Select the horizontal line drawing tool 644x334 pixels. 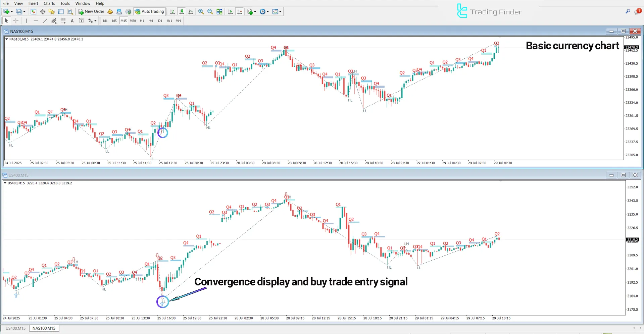(36, 20)
